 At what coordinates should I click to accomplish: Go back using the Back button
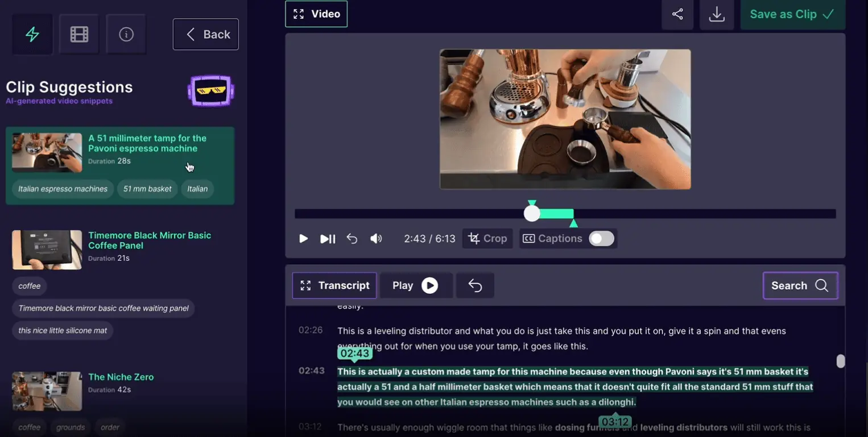[x=205, y=34]
